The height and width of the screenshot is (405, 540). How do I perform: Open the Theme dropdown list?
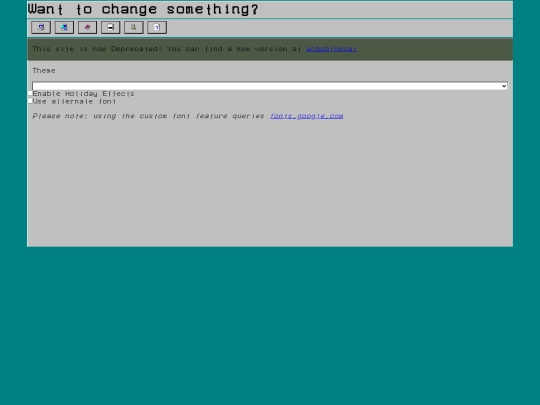[270, 86]
